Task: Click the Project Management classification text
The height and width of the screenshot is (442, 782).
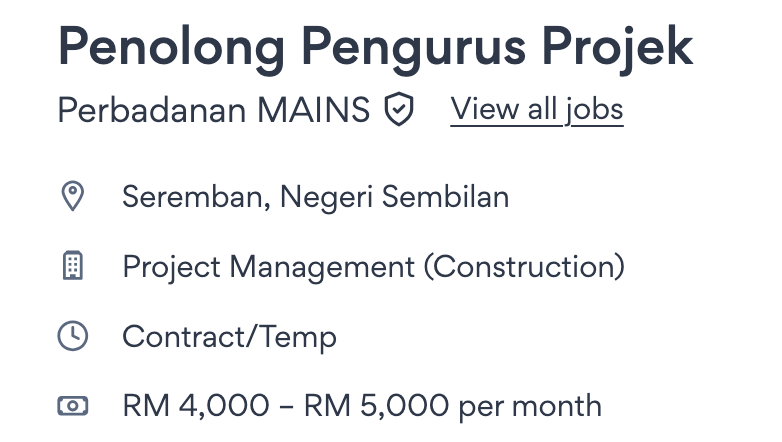Action: point(268,267)
